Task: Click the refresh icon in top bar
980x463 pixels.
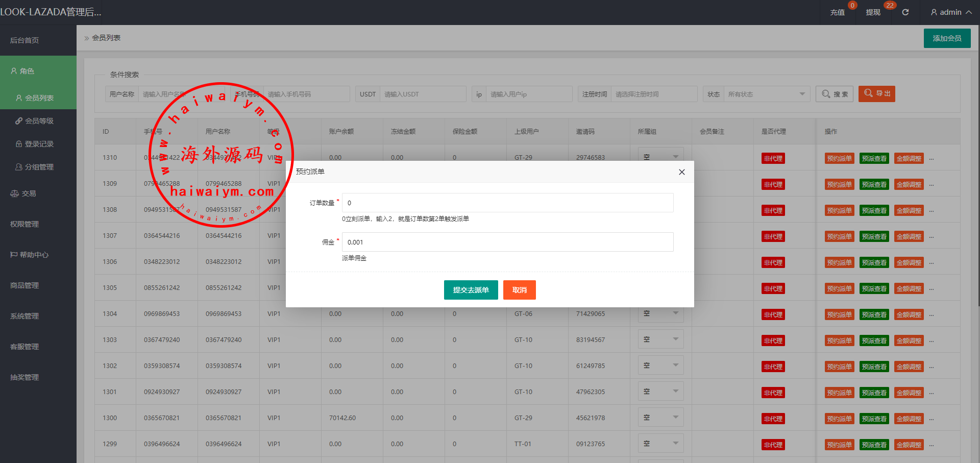Action: [905, 12]
